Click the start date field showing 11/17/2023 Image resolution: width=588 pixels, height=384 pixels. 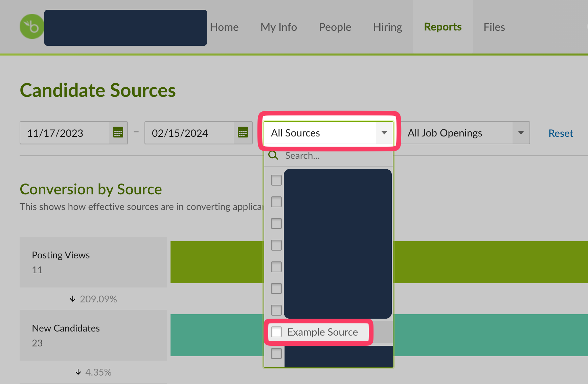64,133
